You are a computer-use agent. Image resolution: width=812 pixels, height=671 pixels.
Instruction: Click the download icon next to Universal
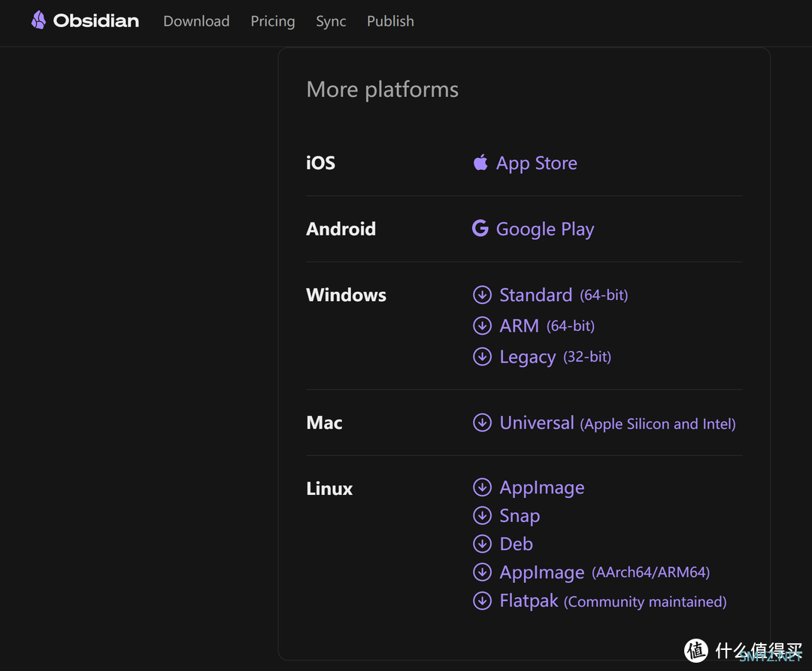click(482, 422)
